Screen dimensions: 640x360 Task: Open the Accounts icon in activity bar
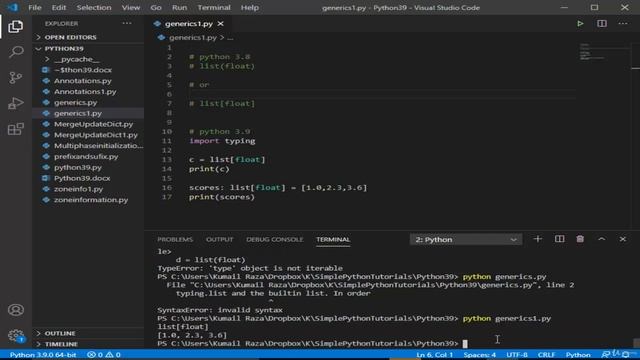pos(16,310)
